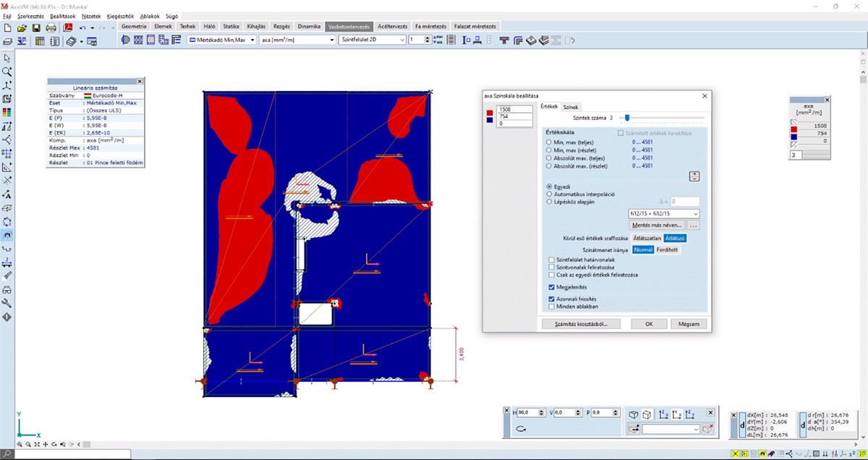Select the zoom magnifier tool in left toolbar

[7, 72]
